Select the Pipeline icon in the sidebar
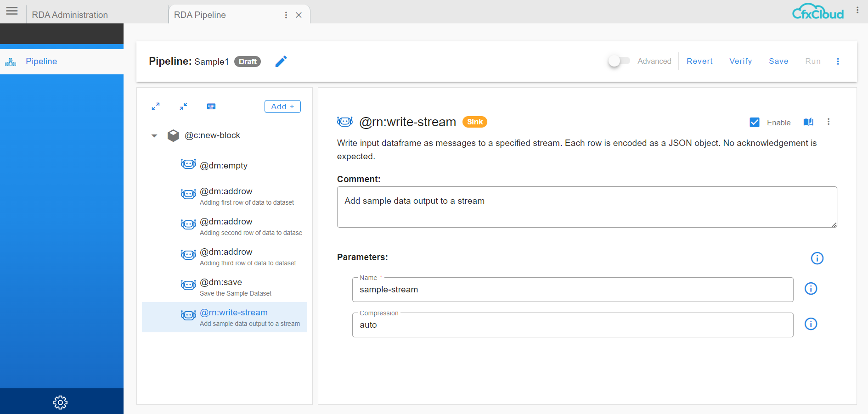The height and width of the screenshot is (414, 868). tap(10, 61)
